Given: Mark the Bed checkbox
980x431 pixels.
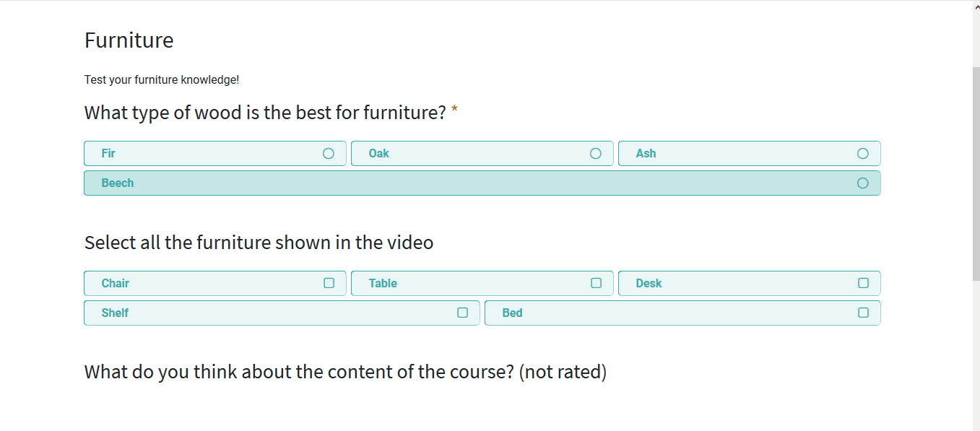Looking at the screenshot, I should click(x=864, y=313).
